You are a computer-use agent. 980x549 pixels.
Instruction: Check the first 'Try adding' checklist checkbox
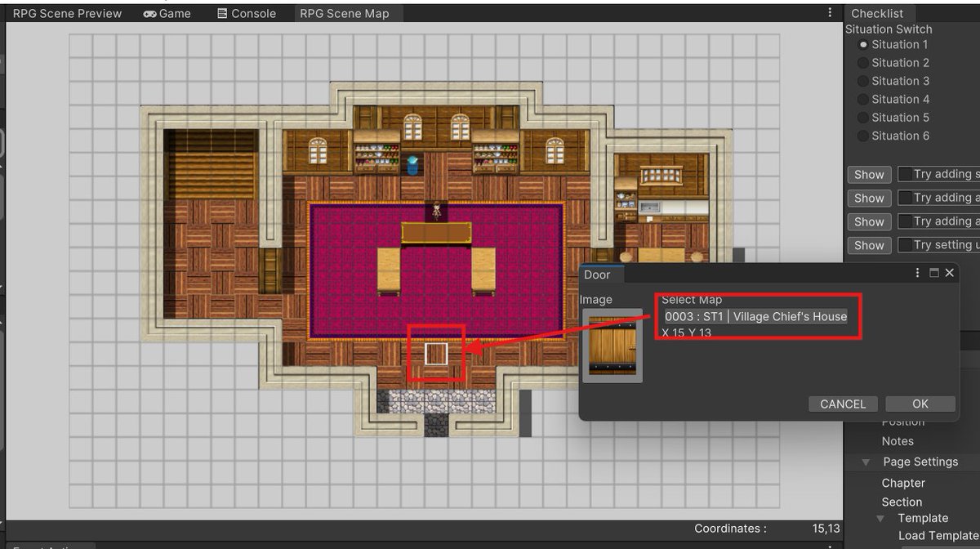point(906,174)
